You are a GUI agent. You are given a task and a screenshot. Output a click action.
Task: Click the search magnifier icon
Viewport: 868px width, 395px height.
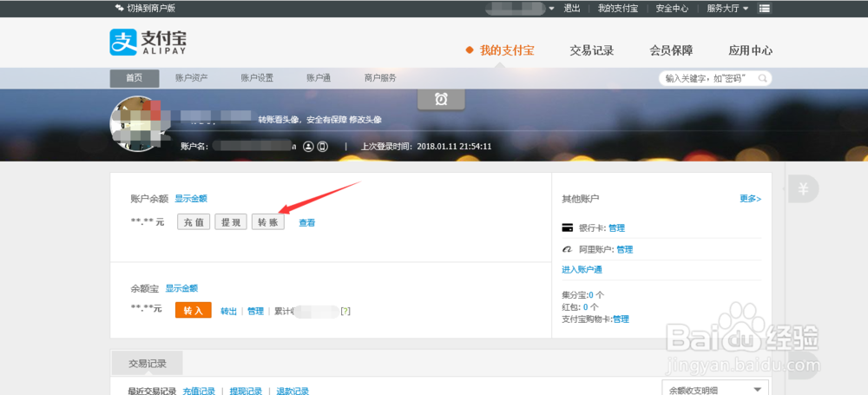pos(762,78)
